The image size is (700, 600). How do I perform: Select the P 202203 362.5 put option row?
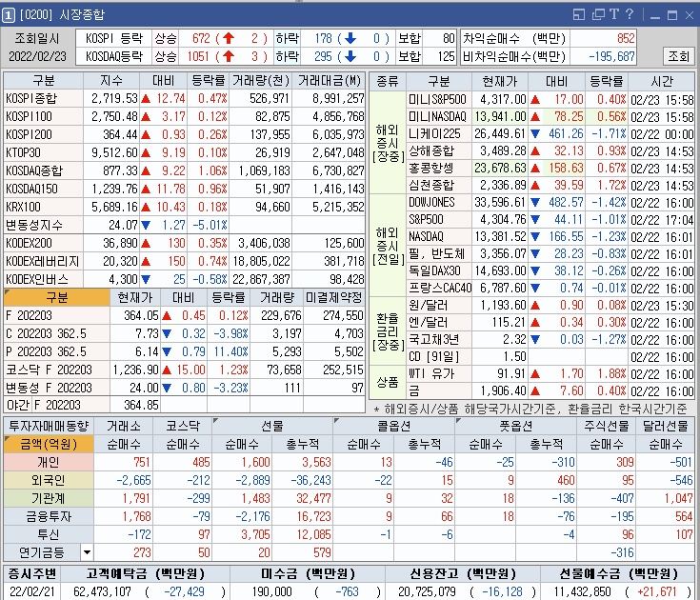(184, 351)
